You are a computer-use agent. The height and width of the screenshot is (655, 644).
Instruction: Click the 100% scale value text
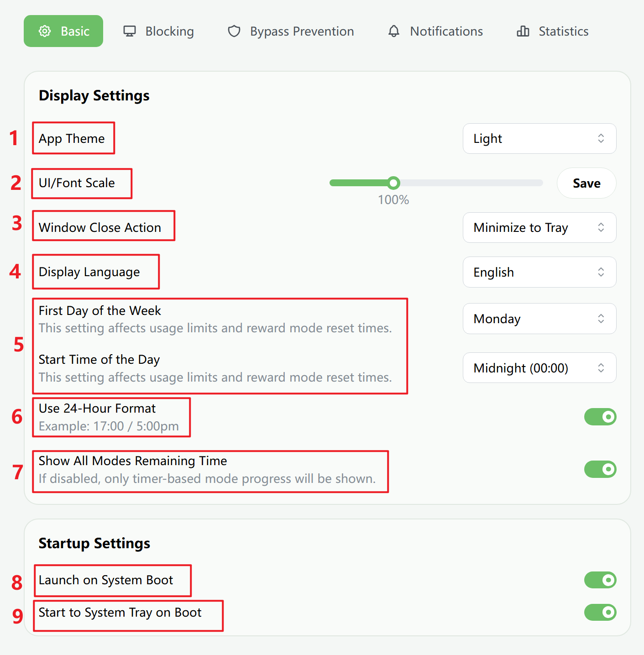[393, 199]
